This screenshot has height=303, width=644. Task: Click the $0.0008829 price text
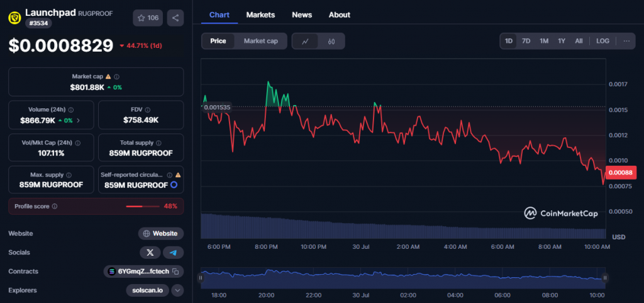tap(61, 45)
